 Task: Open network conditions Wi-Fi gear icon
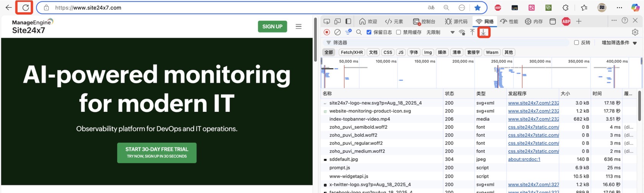tap(462, 32)
